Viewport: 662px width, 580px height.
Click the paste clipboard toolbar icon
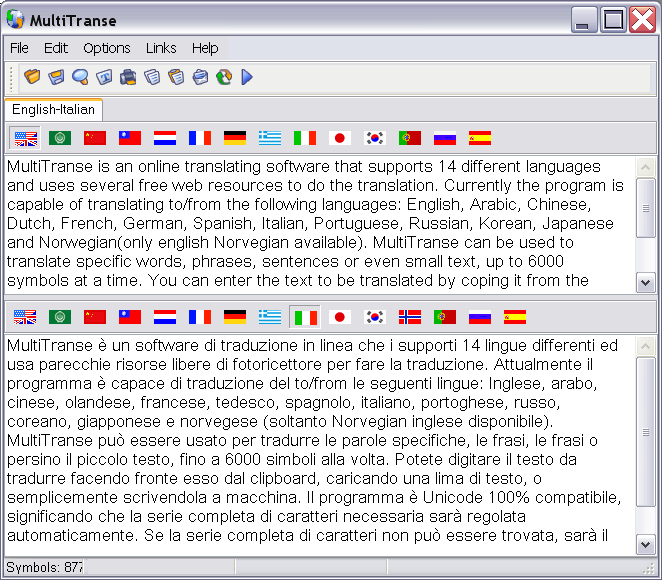point(176,77)
